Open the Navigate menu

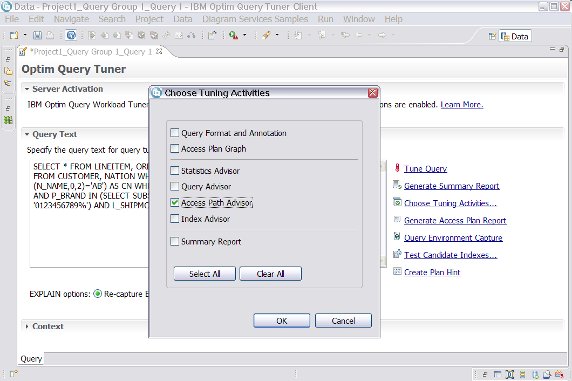click(x=72, y=19)
